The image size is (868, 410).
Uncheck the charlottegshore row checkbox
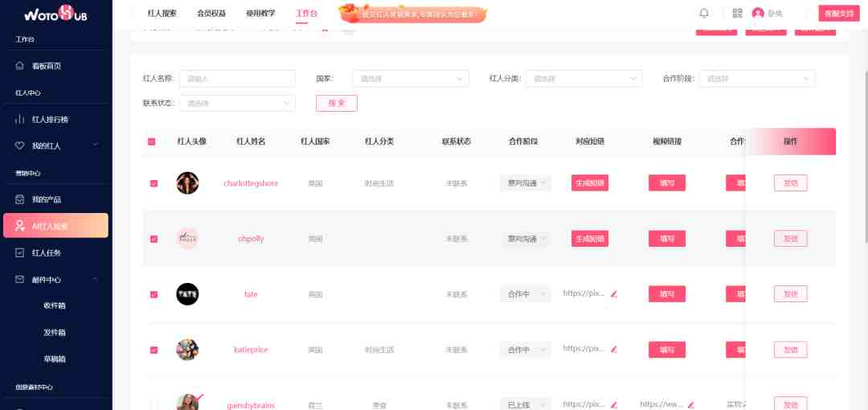(154, 183)
